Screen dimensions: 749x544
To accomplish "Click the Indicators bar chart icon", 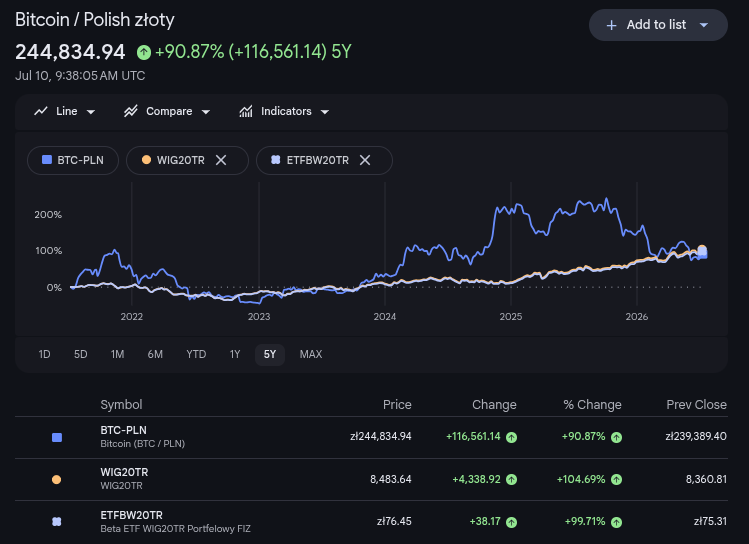I will 246,111.
